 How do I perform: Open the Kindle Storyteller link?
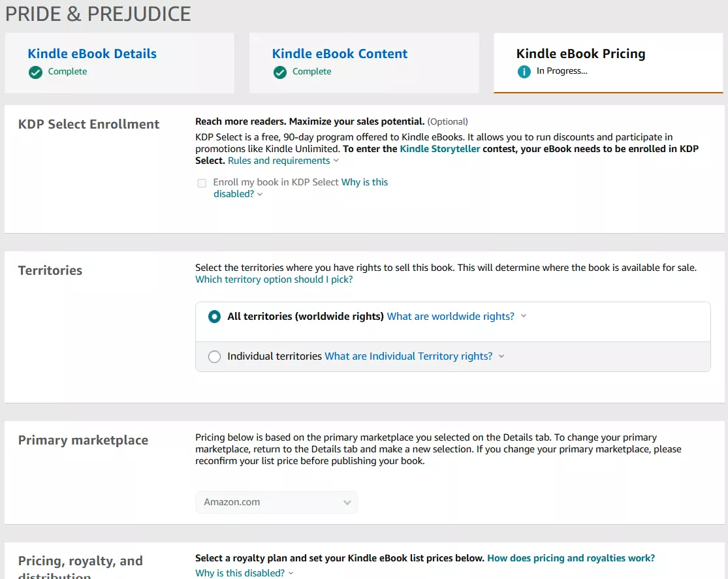[439, 148]
